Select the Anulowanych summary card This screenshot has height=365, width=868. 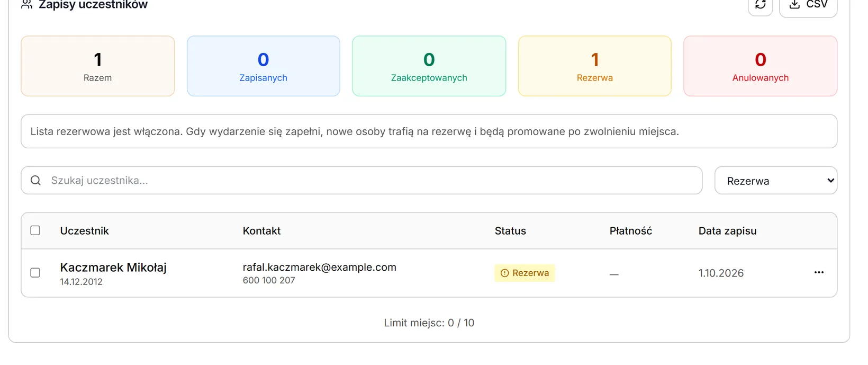(761, 66)
